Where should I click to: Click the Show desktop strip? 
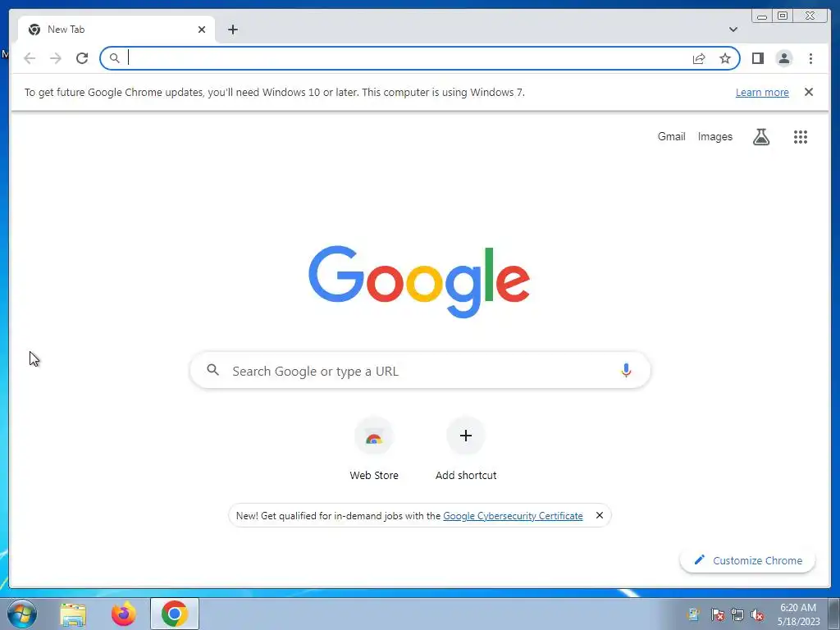(834, 614)
